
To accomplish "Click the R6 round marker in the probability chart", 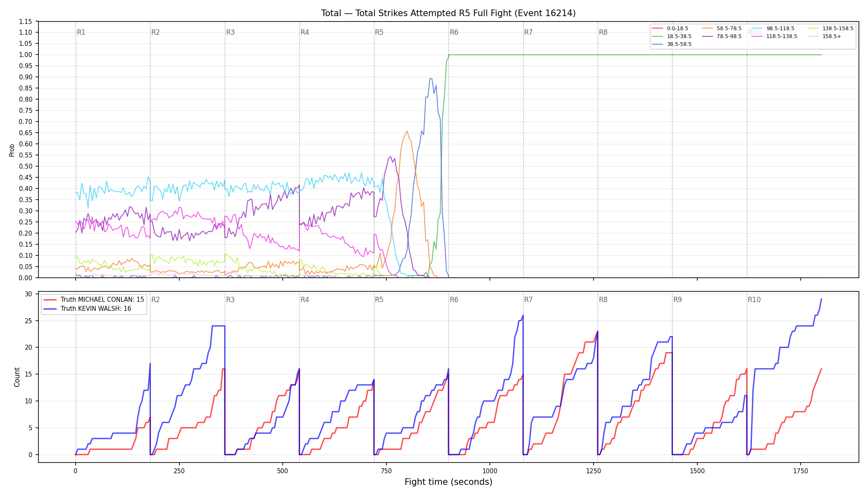I will click(x=454, y=32).
